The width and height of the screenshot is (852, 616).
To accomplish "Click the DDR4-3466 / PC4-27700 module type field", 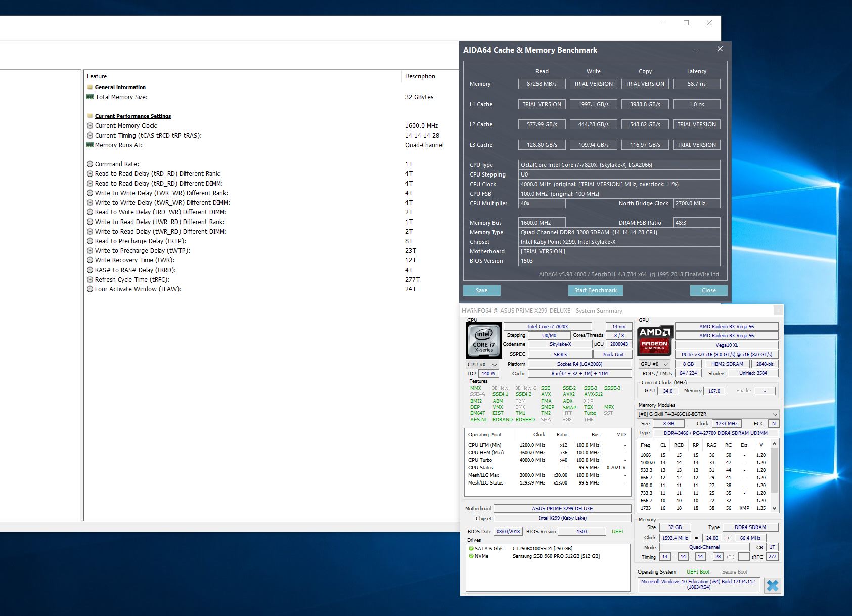I will [x=715, y=433].
